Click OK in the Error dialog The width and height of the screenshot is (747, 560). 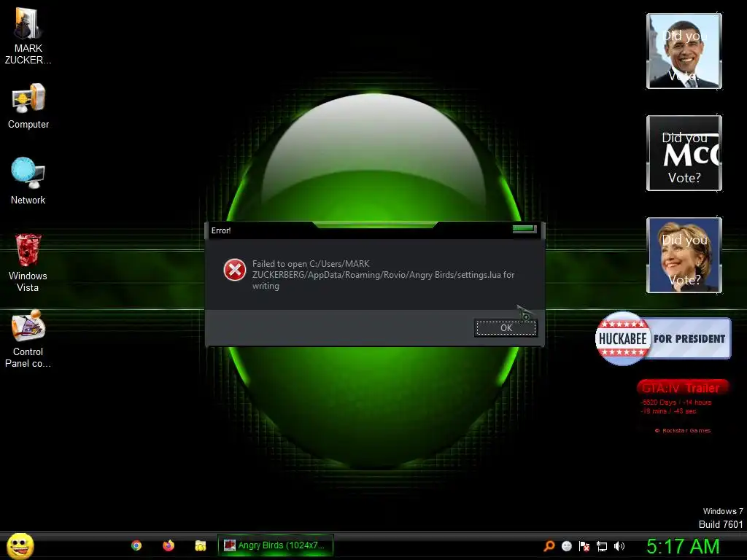tap(506, 327)
